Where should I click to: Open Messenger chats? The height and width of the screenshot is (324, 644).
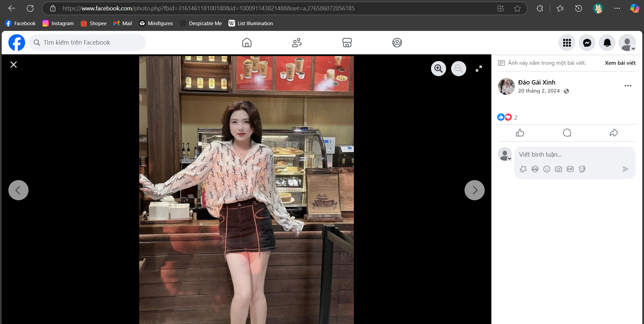587,43
